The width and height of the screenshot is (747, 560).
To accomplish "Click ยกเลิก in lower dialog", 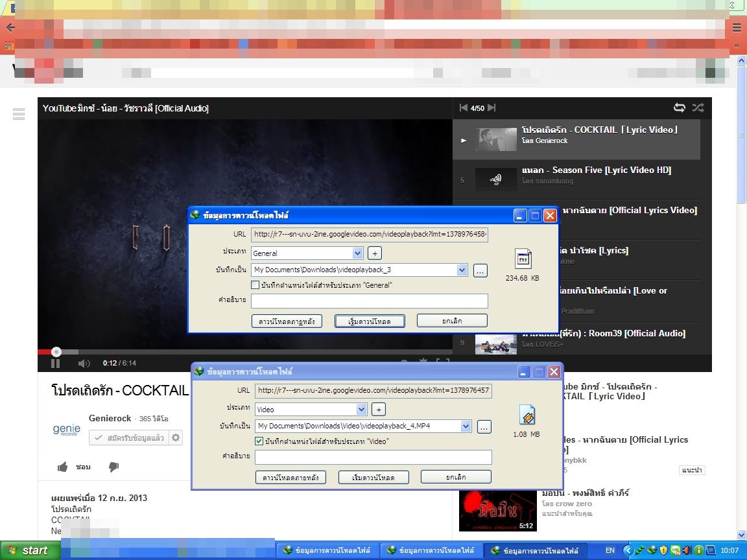I will click(456, 477).
